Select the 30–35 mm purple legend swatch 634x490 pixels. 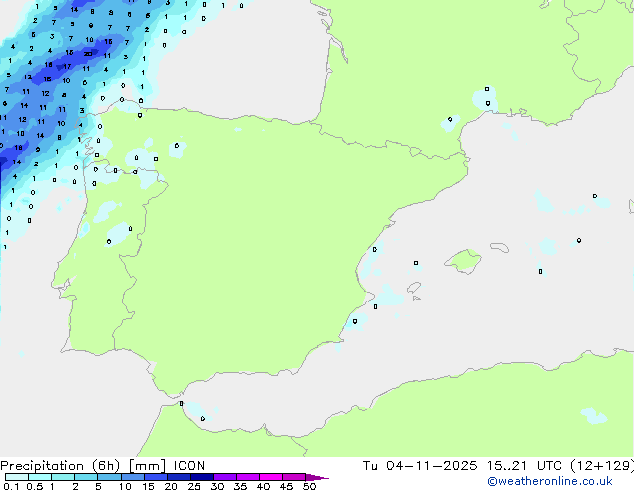click(x=225, y=477)
